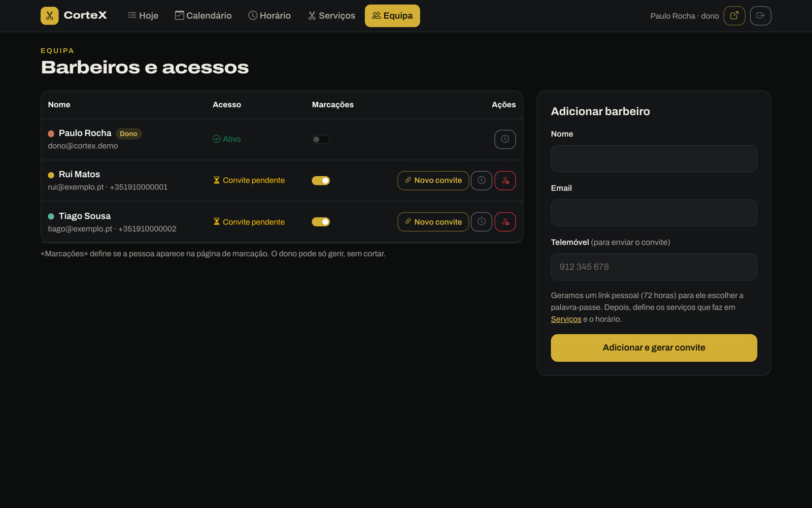Click Rui Matos contact rui@exemplo.pt line
The height and width of the screenshot is (508, 812).
108,187
